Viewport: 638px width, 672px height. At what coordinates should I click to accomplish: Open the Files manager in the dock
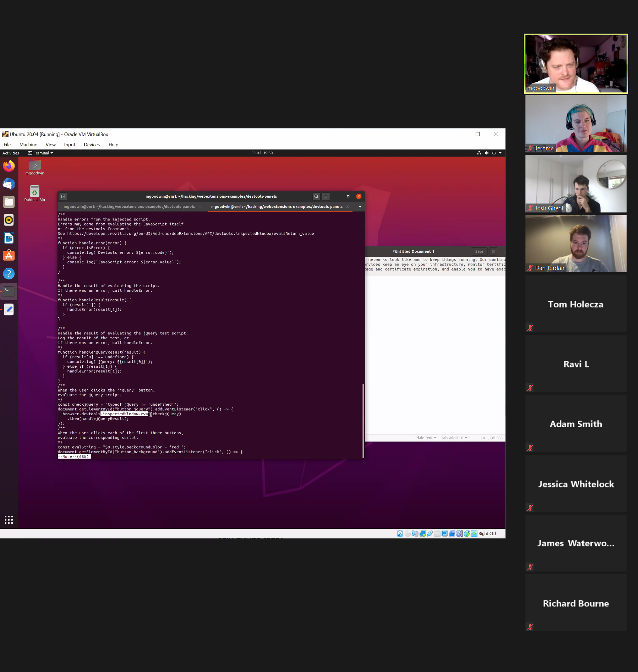coord(9,202)
